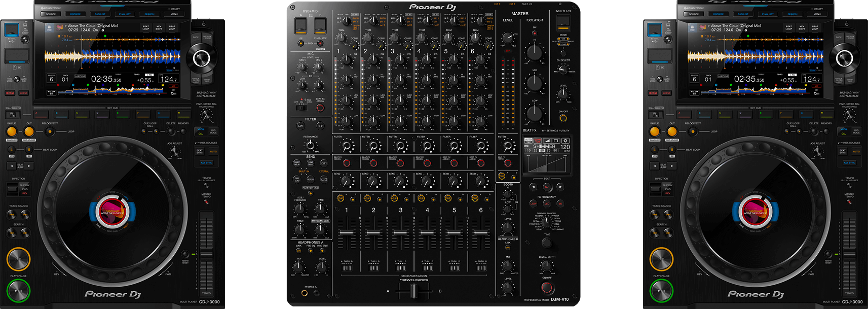Click the isolator HI knob

[535, 52]
